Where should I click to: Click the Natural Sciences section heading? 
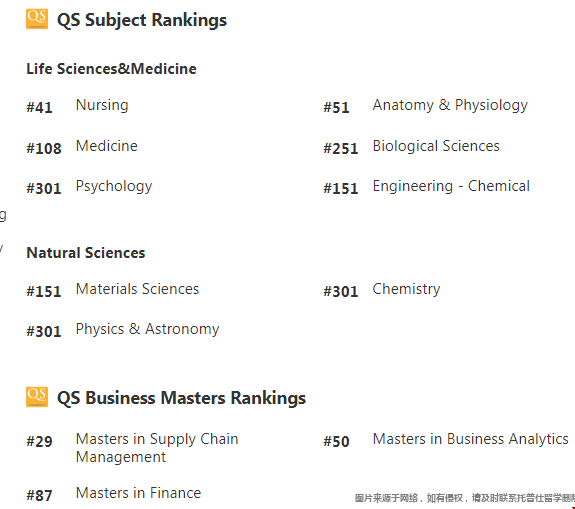click(x=86, y=253)
